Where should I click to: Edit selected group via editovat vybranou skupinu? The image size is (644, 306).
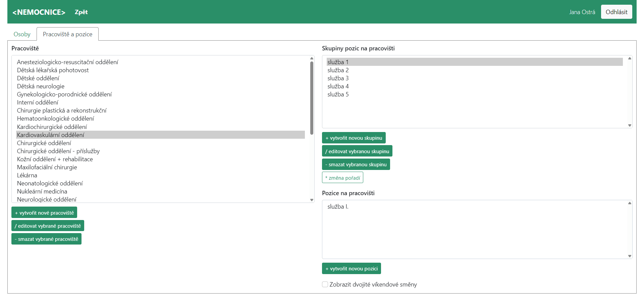click(357, 151)
